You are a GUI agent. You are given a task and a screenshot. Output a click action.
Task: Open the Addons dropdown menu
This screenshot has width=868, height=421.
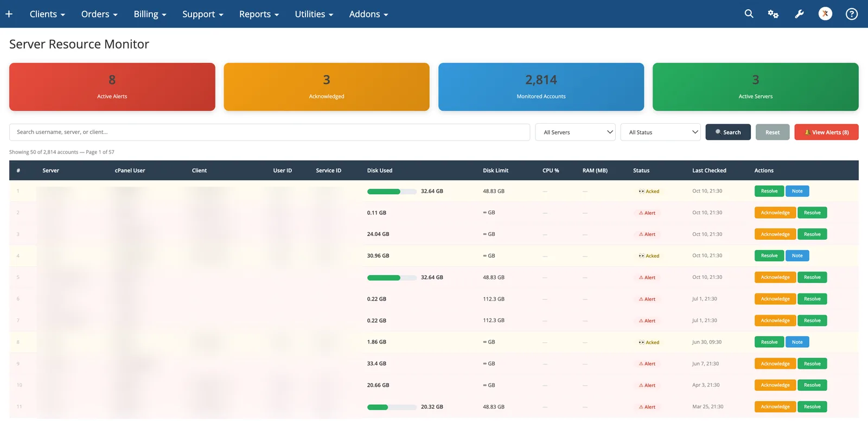[x=369, y=14]
